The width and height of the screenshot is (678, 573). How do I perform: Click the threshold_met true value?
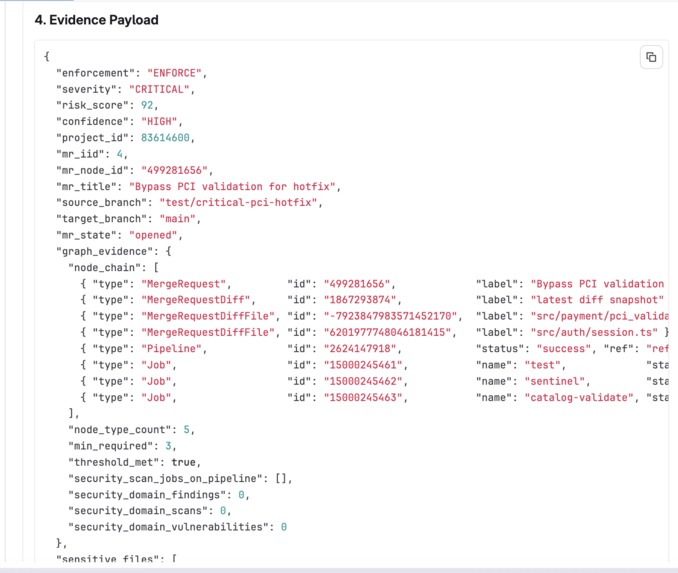coord(183,462)
